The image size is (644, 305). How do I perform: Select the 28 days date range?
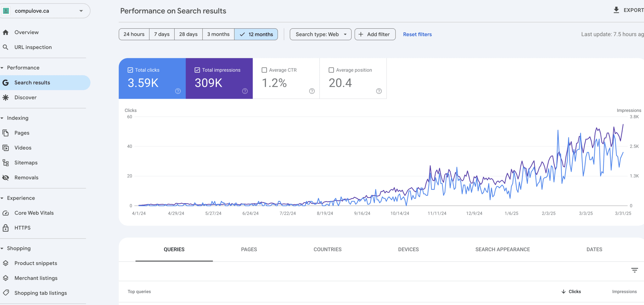pyautogui.click(x=188, y=34)
